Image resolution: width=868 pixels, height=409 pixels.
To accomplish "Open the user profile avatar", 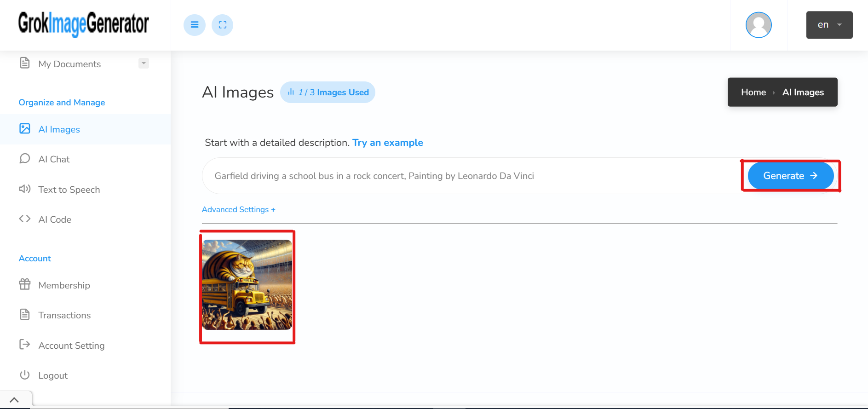I will tap(759, 25).
